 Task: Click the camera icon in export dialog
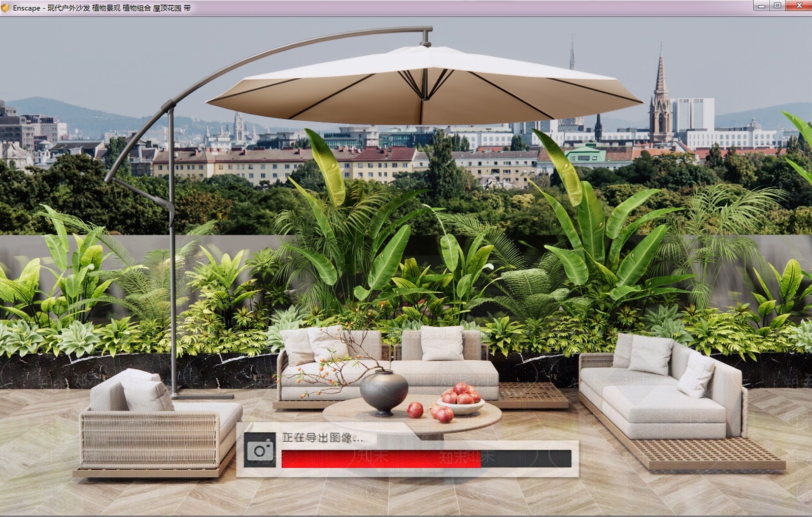pyautogui.click(x=260, y=450)
